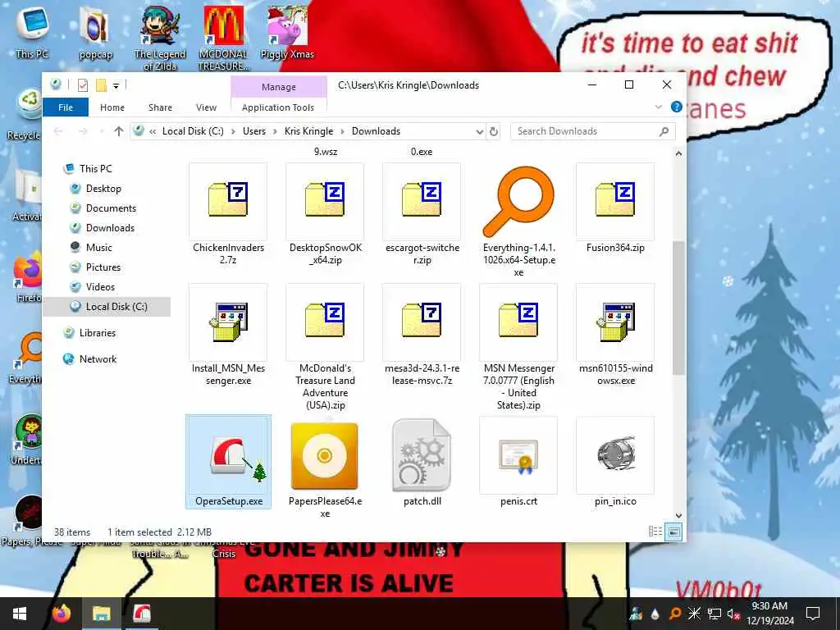Click the Manage contextual tab
Screen dimensions: 840x630
(279, 87)
